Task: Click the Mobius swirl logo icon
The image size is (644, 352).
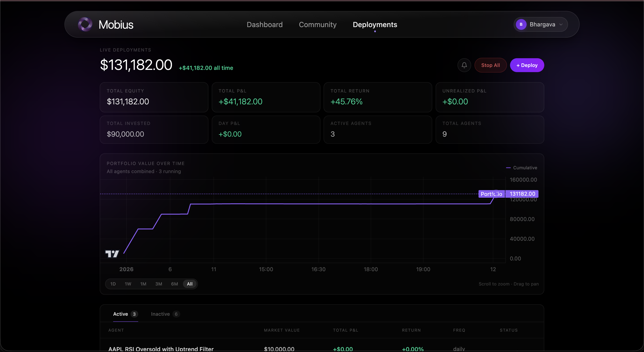Action: (x=85, y=24)
